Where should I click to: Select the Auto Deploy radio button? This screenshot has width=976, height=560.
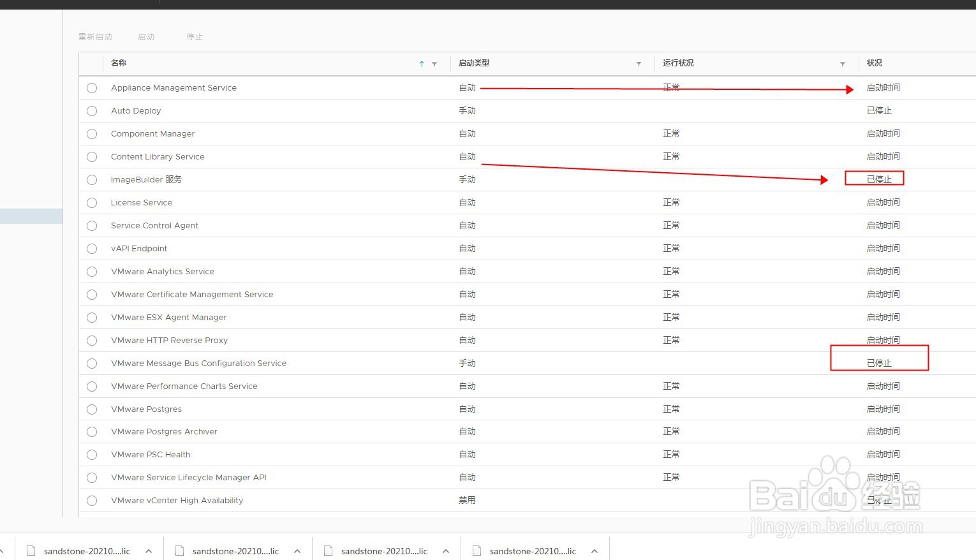(92, 111)
